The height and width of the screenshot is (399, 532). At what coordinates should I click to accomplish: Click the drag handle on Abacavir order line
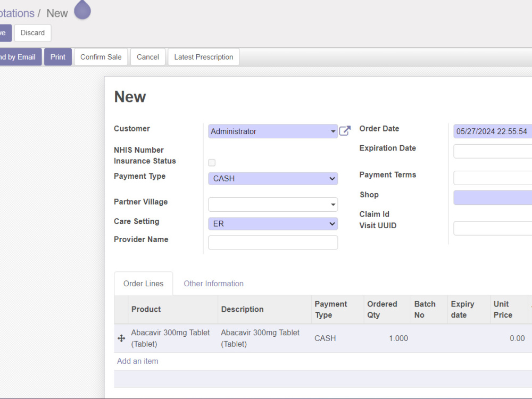121,338
